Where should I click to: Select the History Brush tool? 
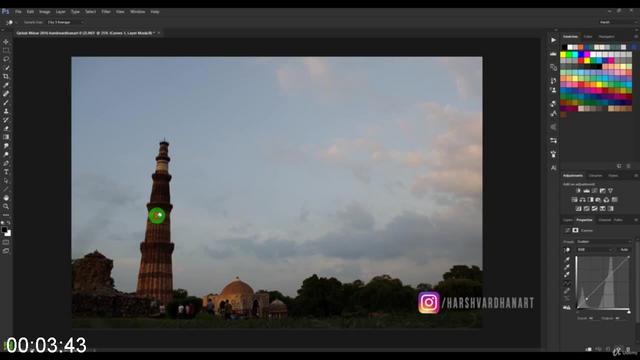(6, 120)
